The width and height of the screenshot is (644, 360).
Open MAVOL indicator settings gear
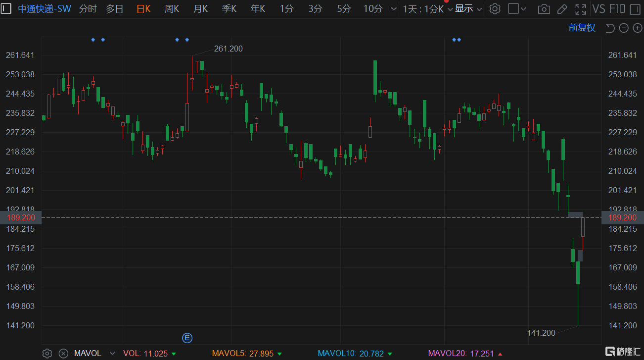pos(47,353)
